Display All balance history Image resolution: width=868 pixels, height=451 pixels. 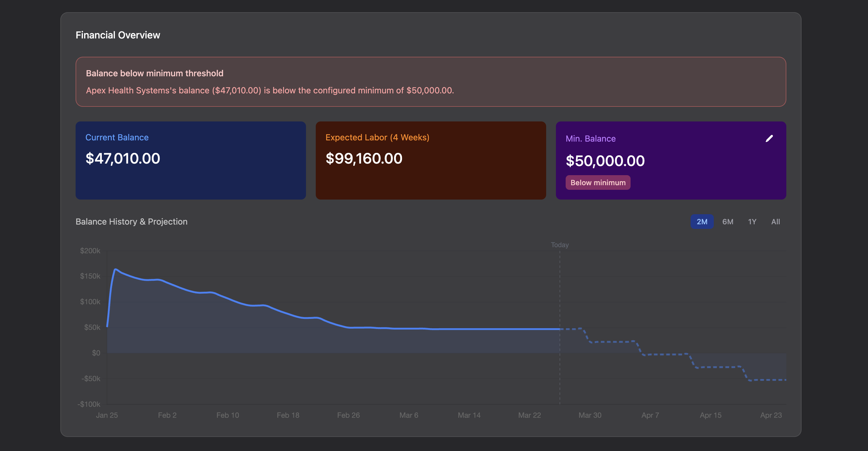[x=775, y=221]
